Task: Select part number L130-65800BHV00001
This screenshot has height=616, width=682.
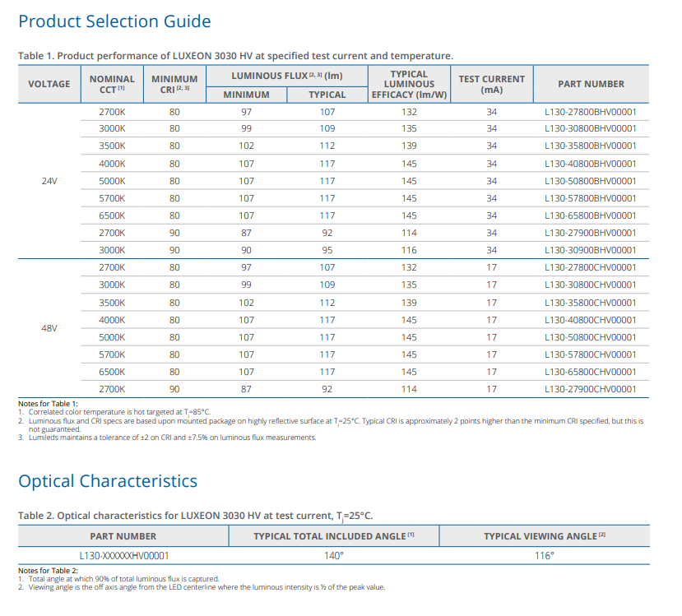Action: click(x=590, y=215)
